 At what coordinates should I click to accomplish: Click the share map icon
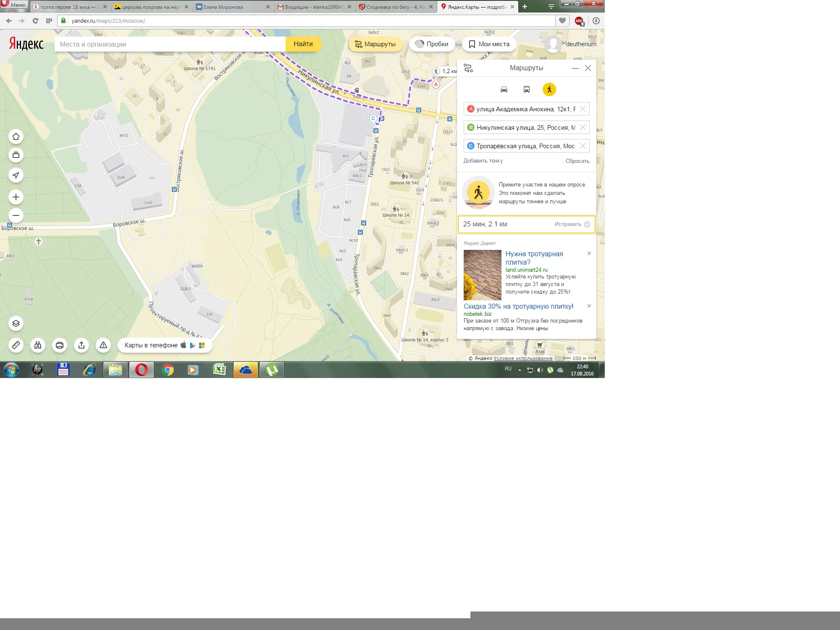tap(81, 345)
